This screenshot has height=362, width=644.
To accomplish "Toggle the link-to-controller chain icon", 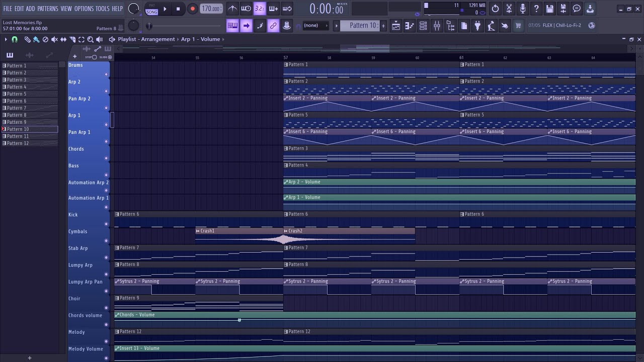I will click(x=273, y=26).
